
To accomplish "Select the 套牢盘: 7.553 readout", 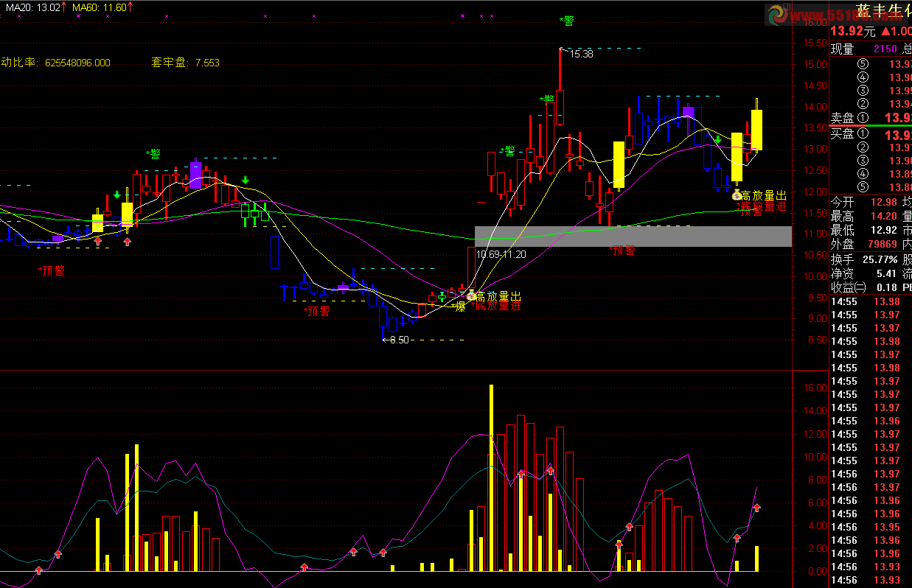I will click(x=185, y=63).
